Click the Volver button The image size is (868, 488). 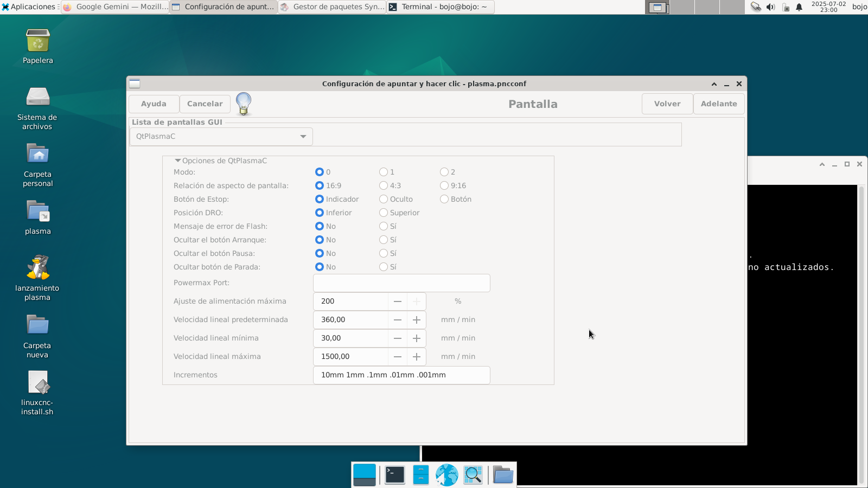coord(667,104)
